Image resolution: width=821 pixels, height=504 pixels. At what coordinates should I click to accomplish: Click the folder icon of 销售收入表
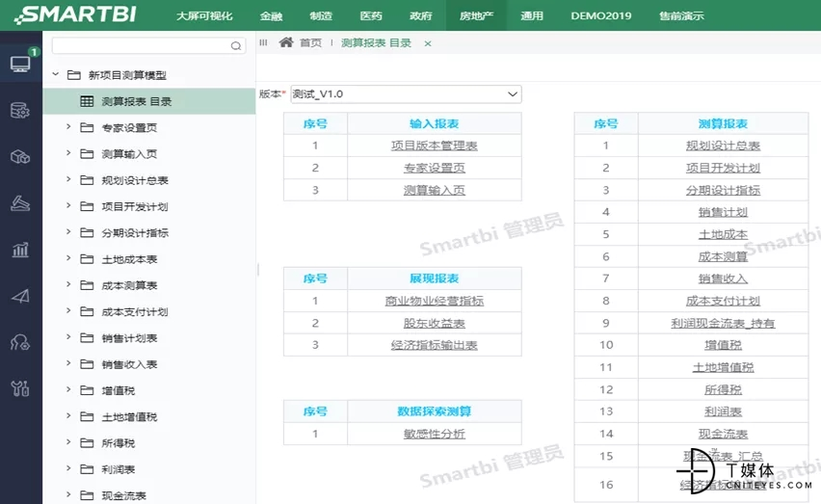tap(87, 364)
